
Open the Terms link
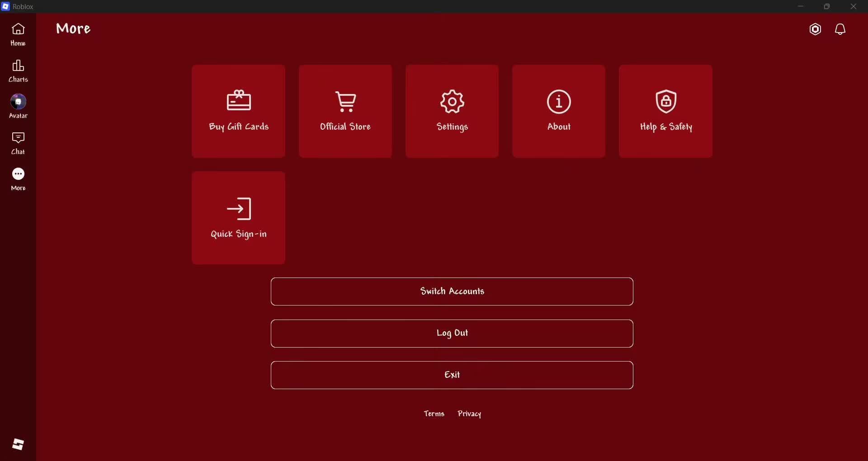[x=434, y=414]
